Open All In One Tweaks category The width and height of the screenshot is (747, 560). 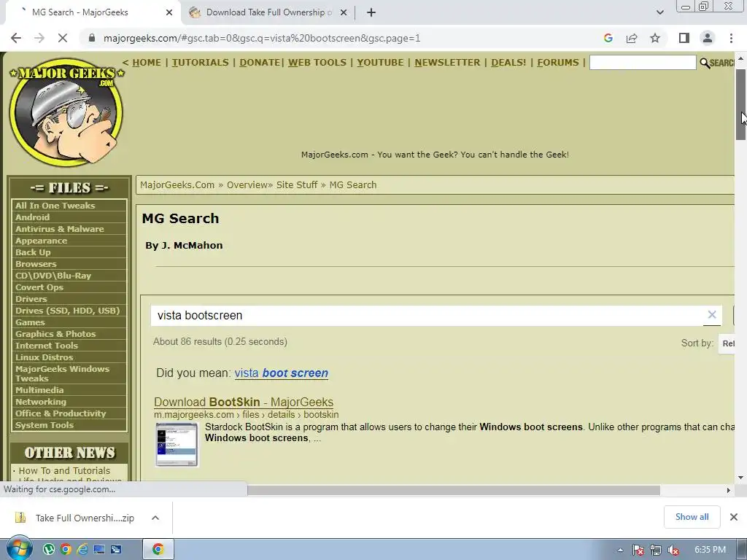pyautogui.click(x=55, y=205)
